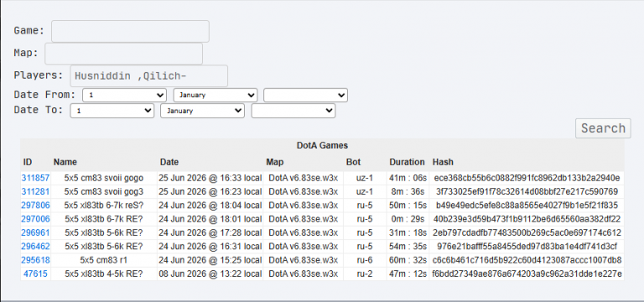
Task: Click duration '47m : 12s'
Action: 408,273
